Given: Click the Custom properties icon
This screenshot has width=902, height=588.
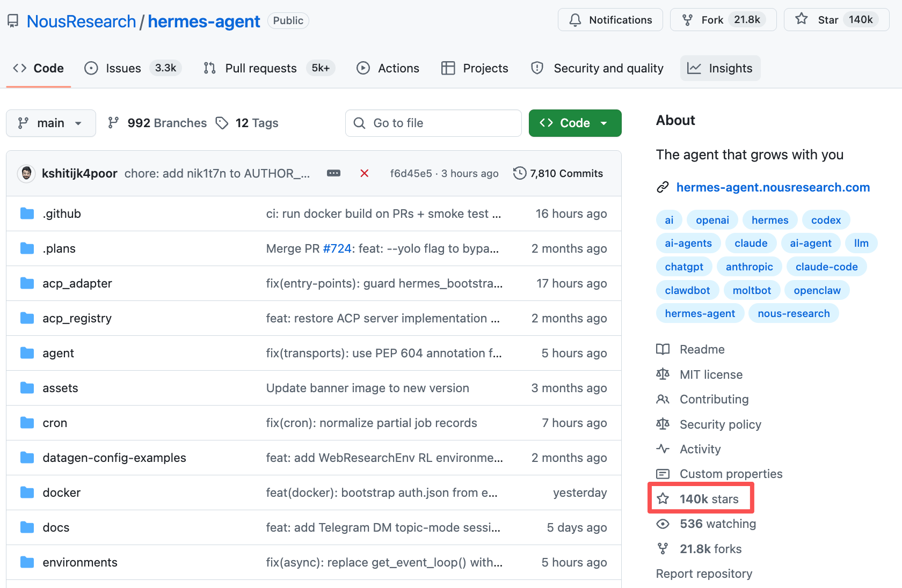Looking at the screenshot, I should [x=663, y=474].
